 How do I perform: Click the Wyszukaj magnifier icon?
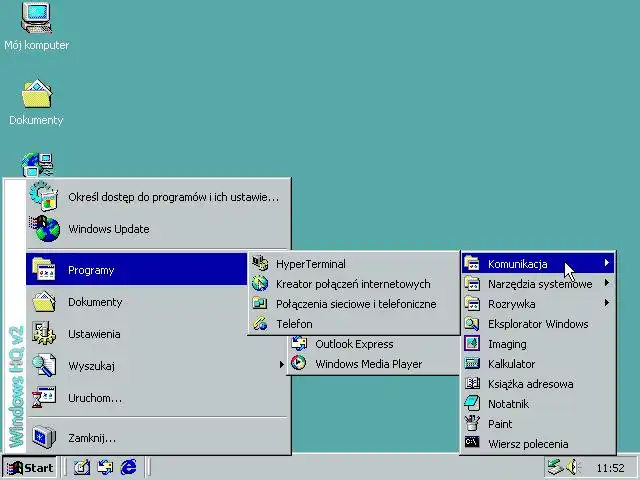tap(44, 365)
